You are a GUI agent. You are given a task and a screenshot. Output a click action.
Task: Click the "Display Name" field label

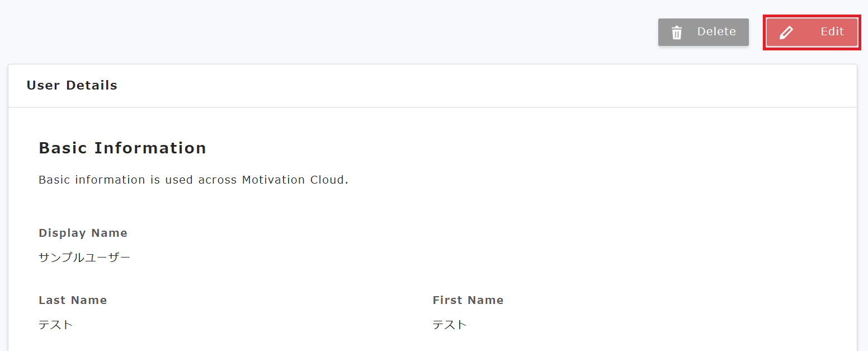click(x=83, y=233)
